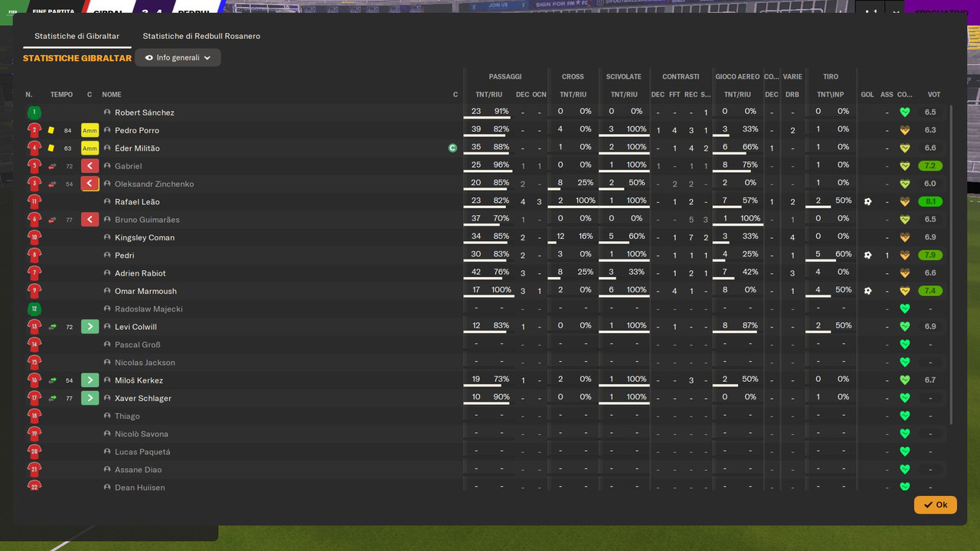Open Kingsley Coman's player name link

(x=145, y=237)
